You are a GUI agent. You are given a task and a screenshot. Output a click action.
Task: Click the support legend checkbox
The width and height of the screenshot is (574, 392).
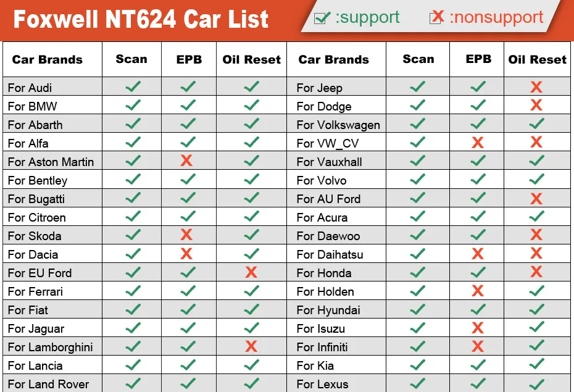322,17
